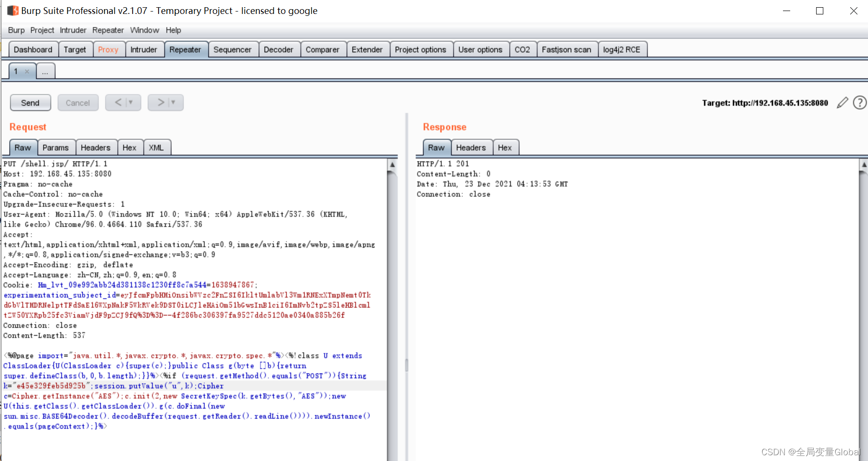The width and height of the screenshot is (868, 461).
Task: Show request XML view
Action: 156,148
